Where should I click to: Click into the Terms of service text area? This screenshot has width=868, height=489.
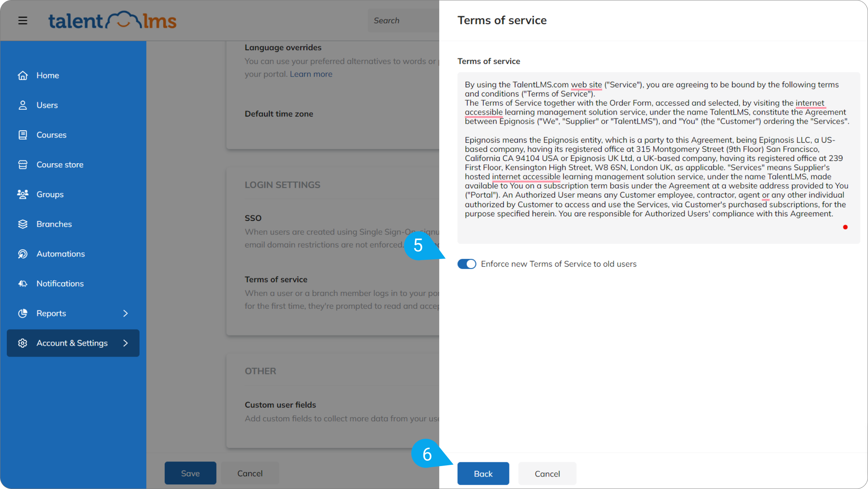[658, 158]
